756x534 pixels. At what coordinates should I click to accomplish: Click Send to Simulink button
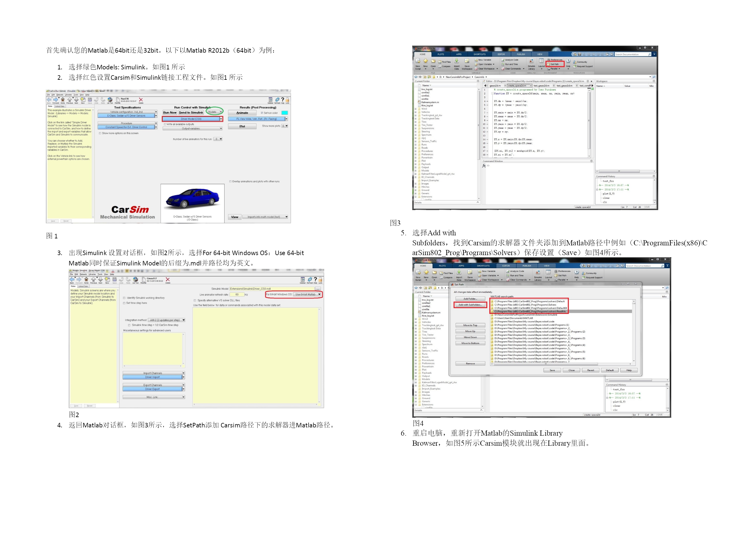(191, 113)
